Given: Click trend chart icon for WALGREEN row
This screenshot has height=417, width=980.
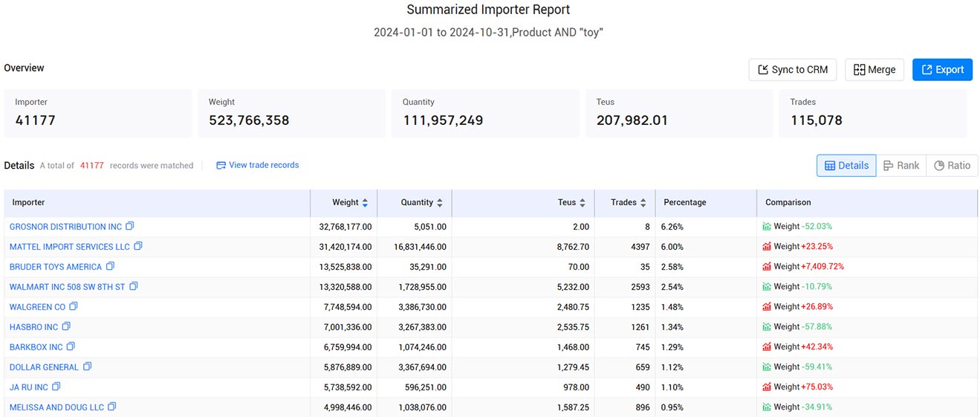Looking at the screenshot, I should (x=767, y=306).
